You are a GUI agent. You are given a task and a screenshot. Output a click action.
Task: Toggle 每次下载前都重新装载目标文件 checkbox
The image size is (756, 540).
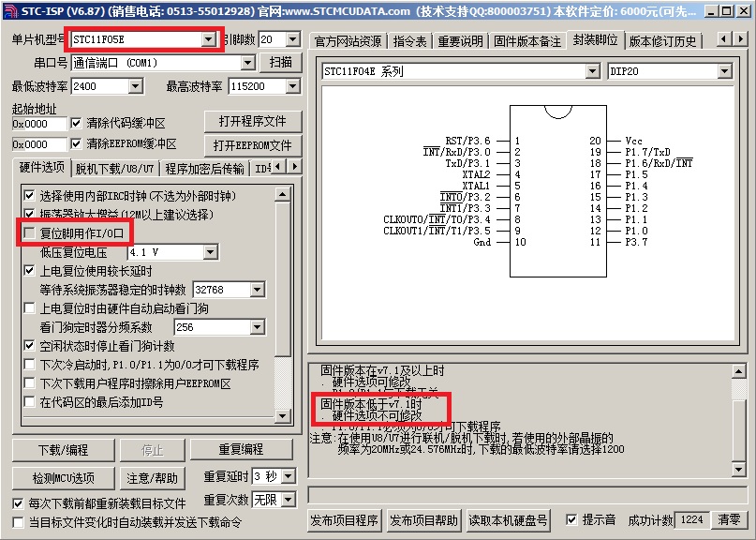coord(19,503)
